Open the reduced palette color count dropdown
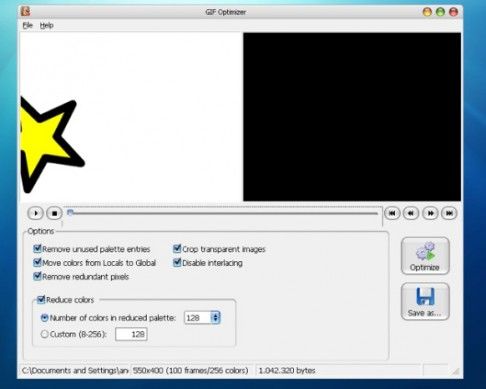 215,318
